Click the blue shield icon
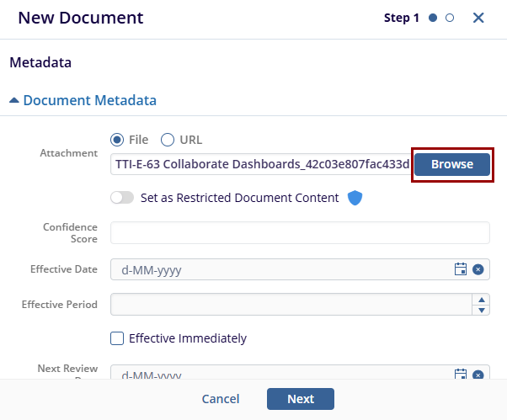 (355, 198)
